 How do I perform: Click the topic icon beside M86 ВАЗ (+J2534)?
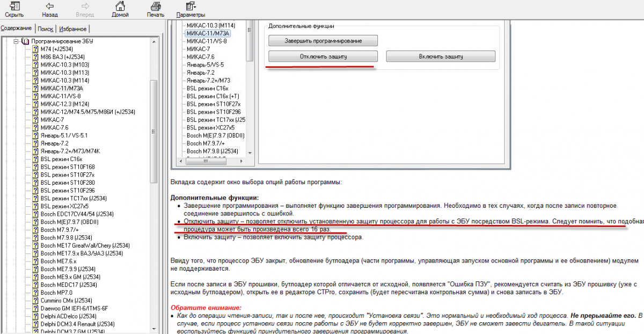click(35, 57)
